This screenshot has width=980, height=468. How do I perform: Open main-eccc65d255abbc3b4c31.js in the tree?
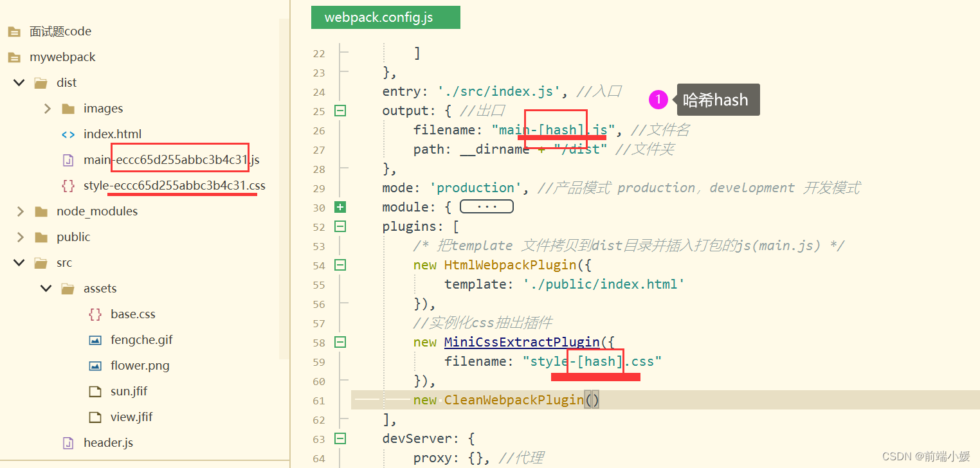tap(172, 160)
